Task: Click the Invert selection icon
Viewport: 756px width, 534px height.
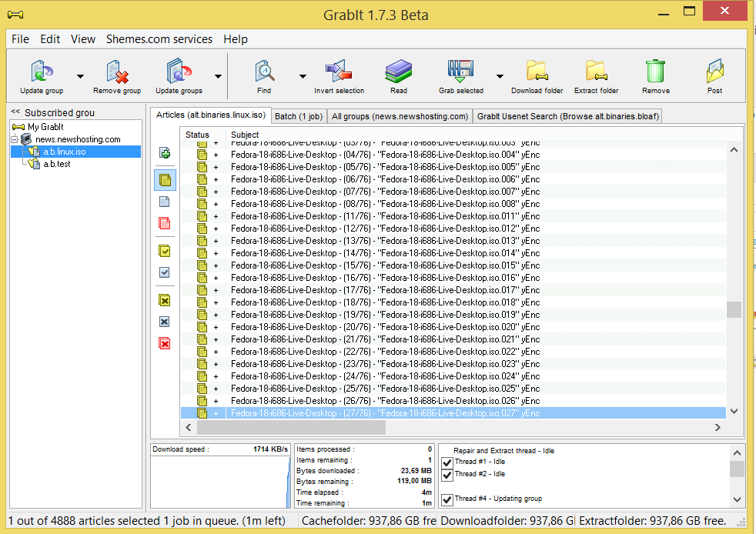Action: [x=339, y=72]
